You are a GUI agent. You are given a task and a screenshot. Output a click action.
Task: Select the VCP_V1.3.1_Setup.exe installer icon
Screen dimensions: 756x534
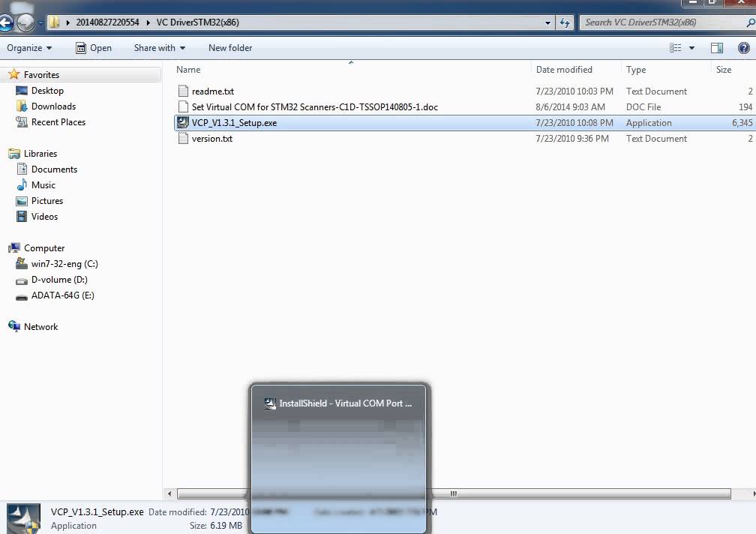coord(183,122)
